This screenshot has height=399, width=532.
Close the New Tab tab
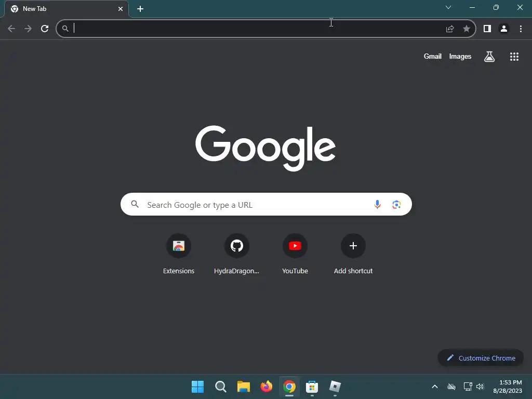click(x=121, y=9)
